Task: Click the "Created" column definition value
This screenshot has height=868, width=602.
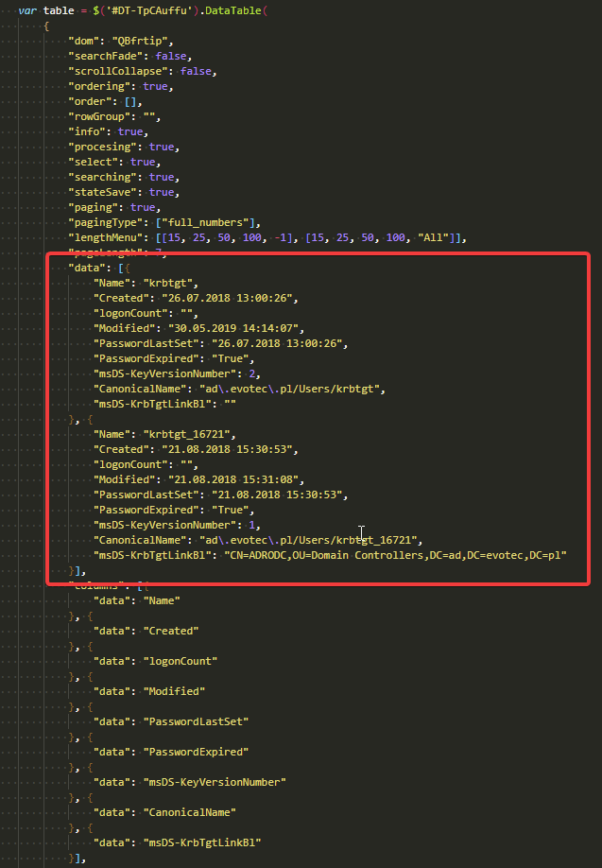Action: (171, 631)
